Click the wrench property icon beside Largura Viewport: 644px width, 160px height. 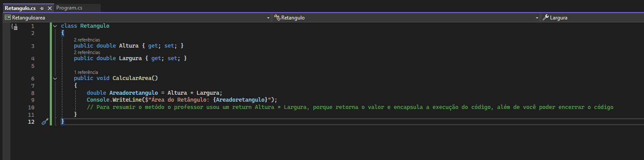[x=546, y=18]
